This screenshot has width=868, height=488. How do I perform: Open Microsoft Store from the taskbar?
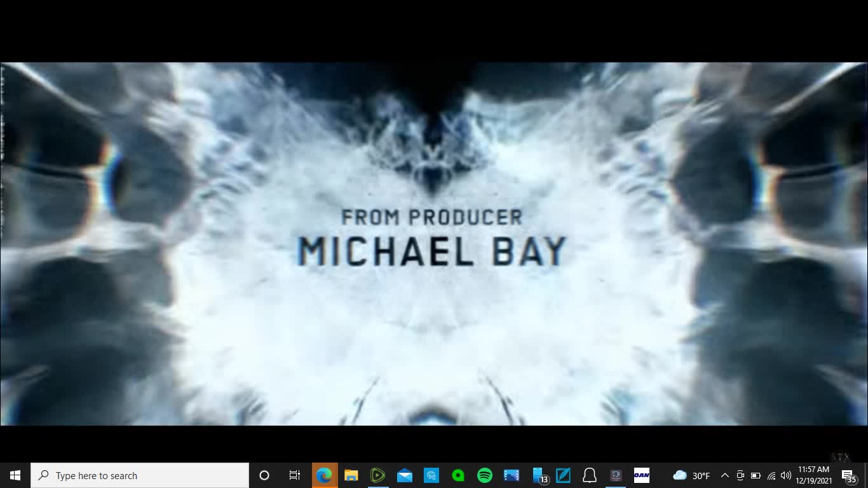point(431,475)
